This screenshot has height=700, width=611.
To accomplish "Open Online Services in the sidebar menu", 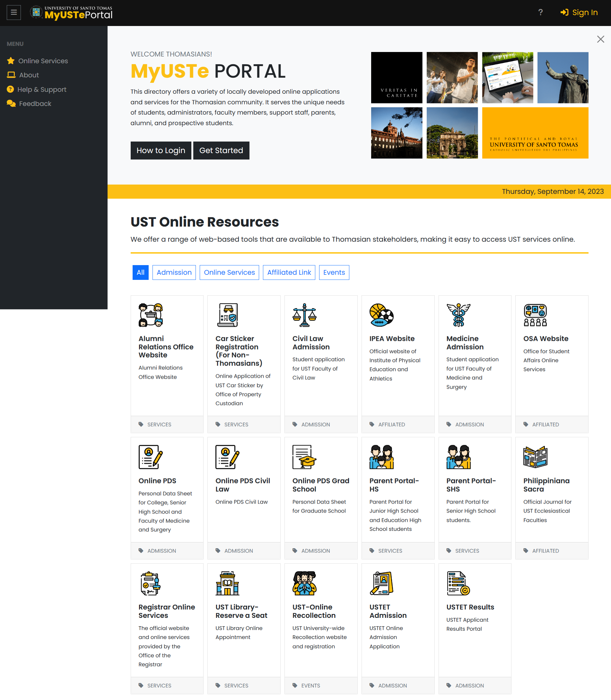I will tap(38, 61).
